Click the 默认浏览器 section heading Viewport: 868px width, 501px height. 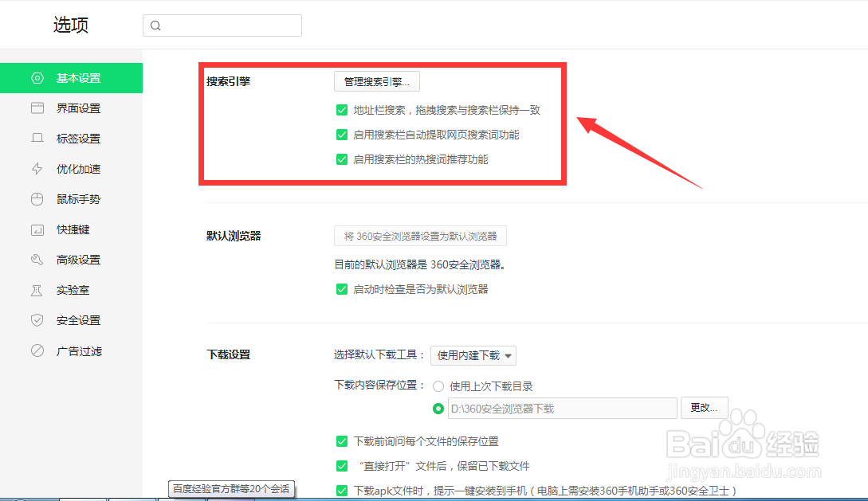(x=234, y=236)
